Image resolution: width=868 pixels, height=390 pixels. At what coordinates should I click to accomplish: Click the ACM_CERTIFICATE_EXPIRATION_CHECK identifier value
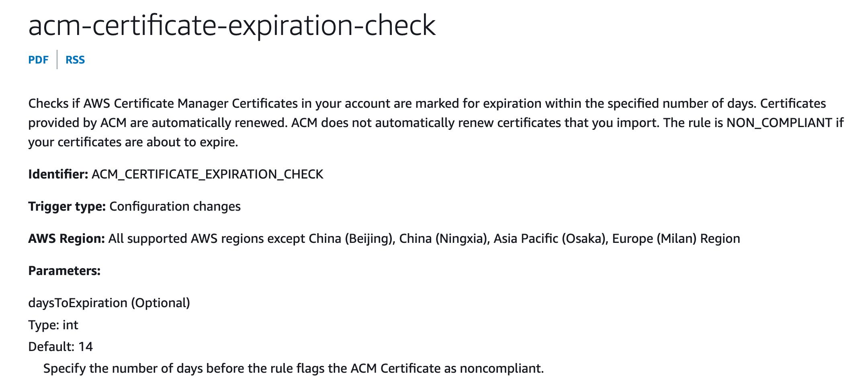(207, 174)
